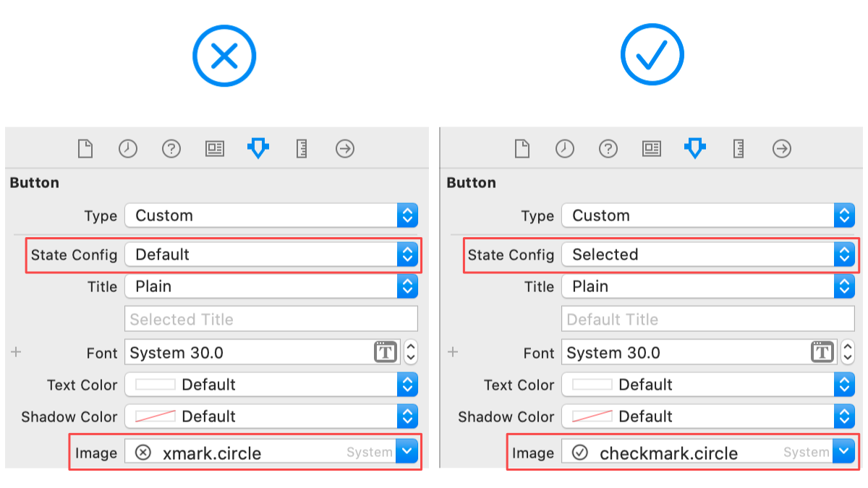
Task: Click the Text Color swatch in the xmark.circle panel
Action: pyautogui.click(x=156, y=385)
